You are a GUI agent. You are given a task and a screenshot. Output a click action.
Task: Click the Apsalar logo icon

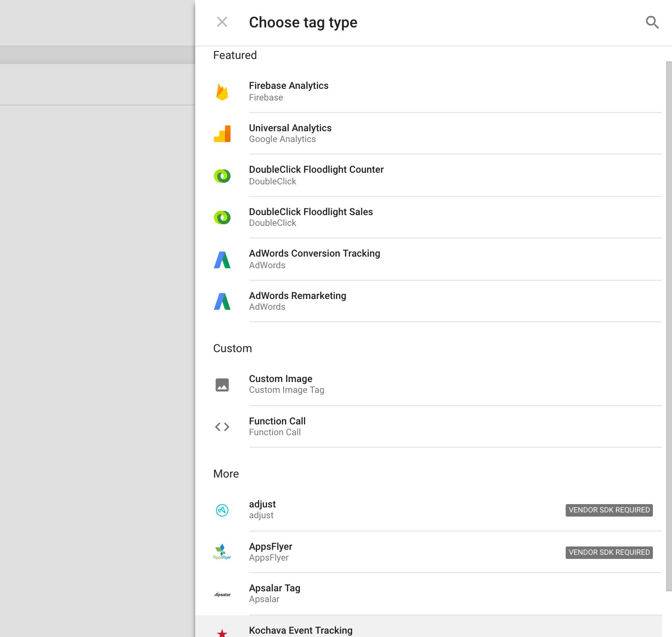coord(222,594)
